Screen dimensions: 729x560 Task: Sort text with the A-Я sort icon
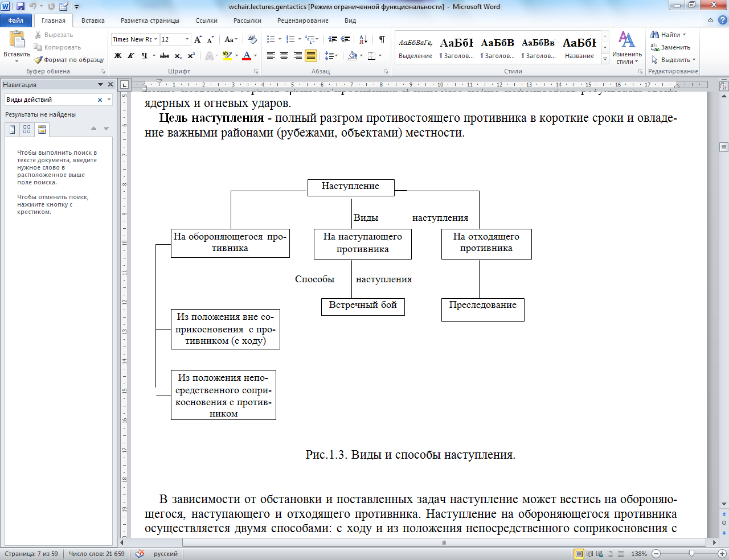point(363,39)
